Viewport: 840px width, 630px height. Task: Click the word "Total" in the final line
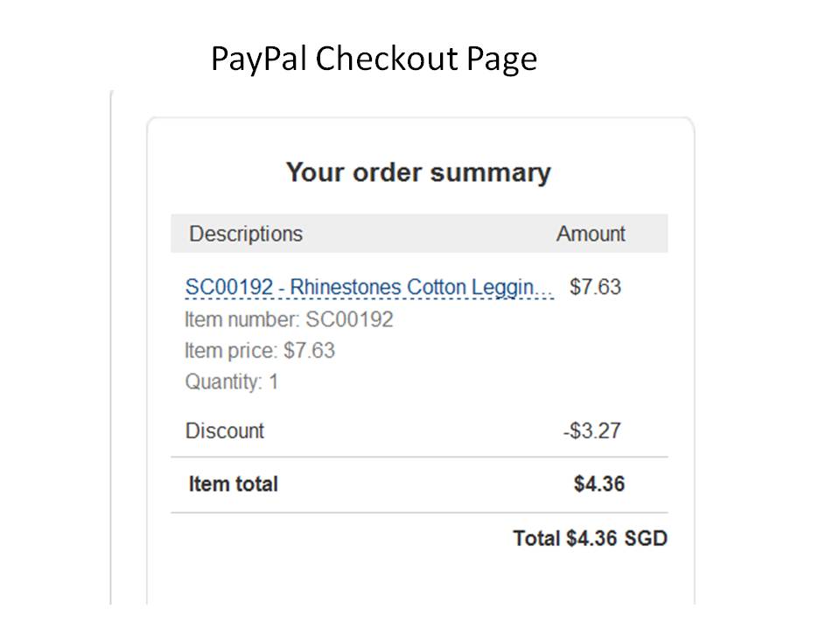pyautogui.click(x=536, y=538)
